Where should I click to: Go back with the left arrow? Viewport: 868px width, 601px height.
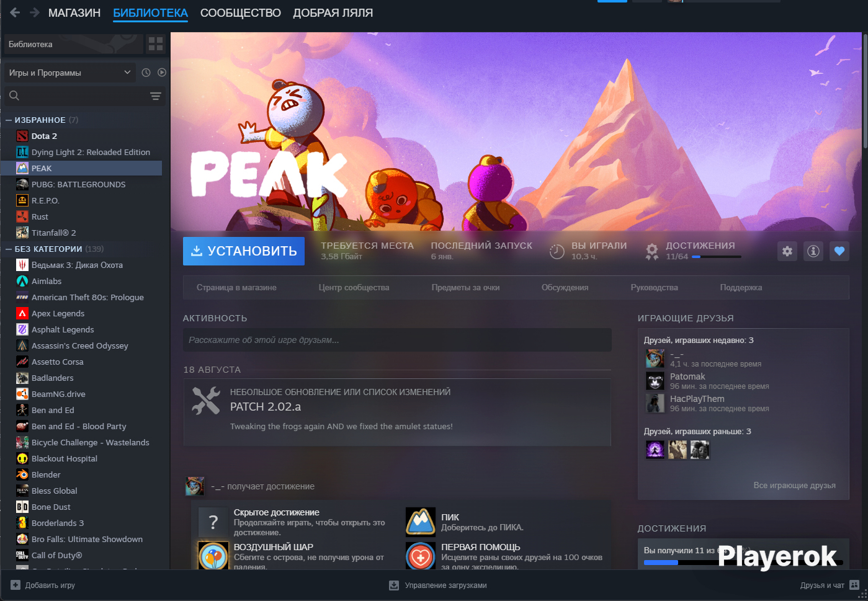[15, 12]
